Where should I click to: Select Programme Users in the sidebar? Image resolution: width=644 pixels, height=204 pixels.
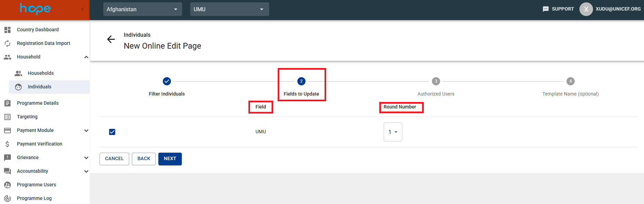[x=36, y=185]
